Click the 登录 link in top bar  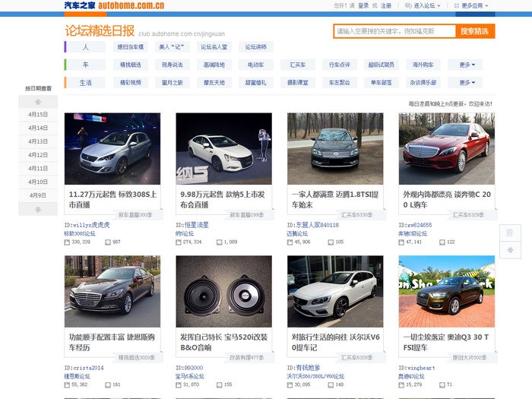pos(363,5)
